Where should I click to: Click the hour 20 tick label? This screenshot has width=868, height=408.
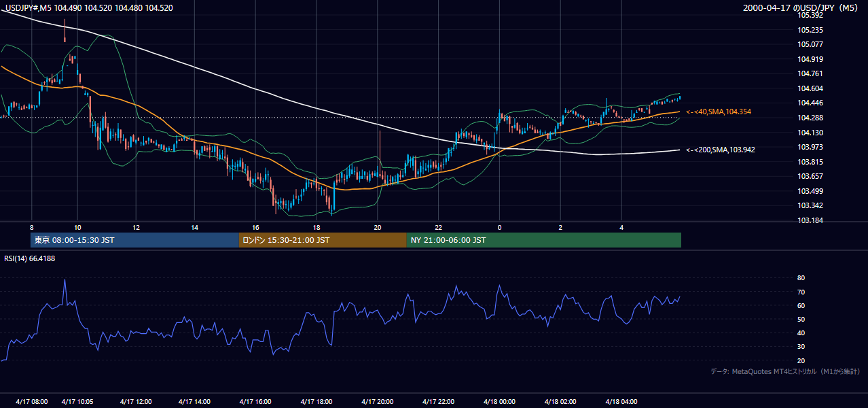point(378,227)
